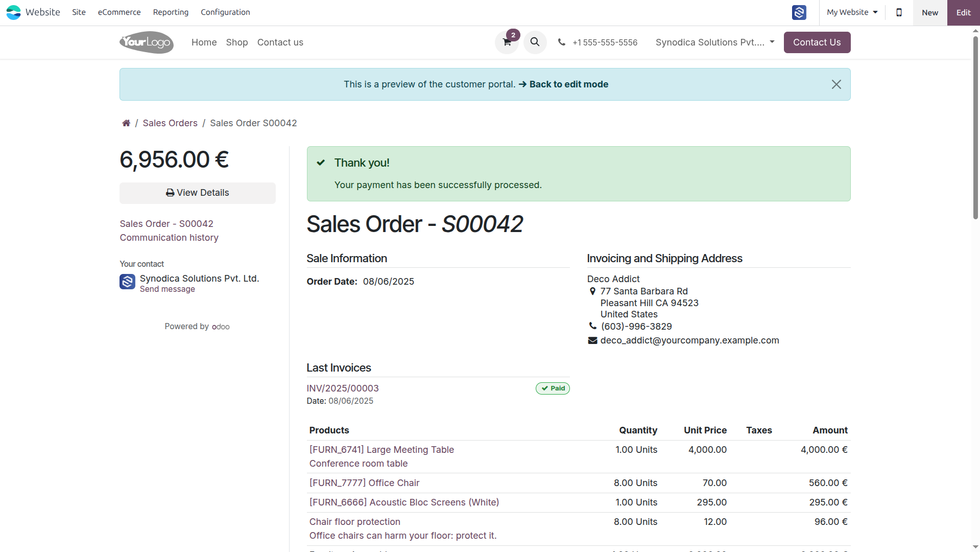Open the Odoo Website app icon

coord(14,12)
